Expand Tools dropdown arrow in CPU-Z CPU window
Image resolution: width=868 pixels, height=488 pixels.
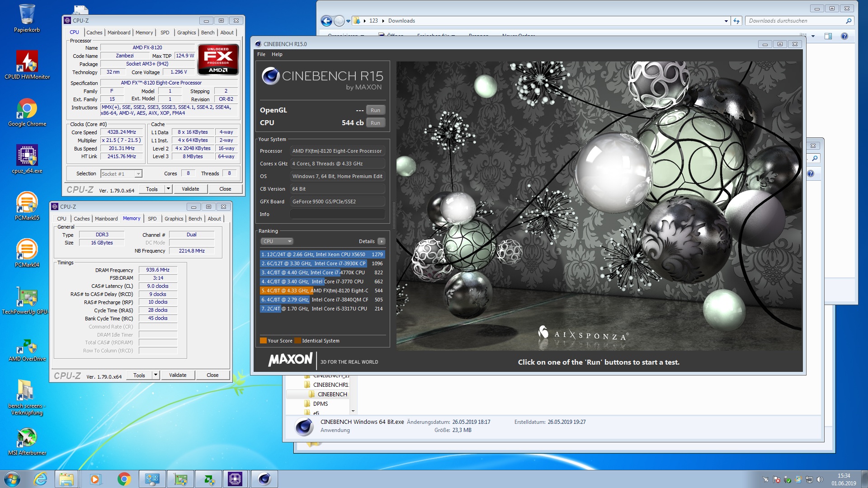pos(168,189)
